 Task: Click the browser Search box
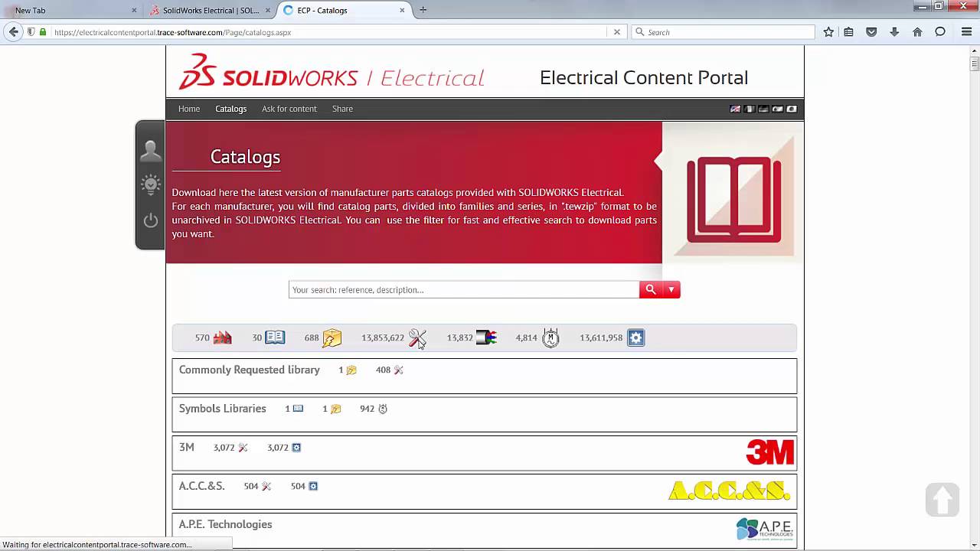pos(724,32)
